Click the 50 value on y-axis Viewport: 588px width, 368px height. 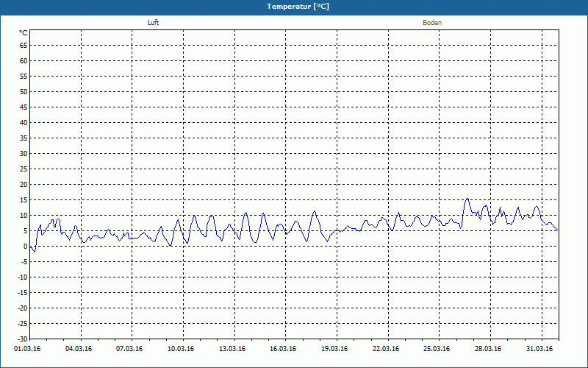pyautogui.click(x=24, y=91)
